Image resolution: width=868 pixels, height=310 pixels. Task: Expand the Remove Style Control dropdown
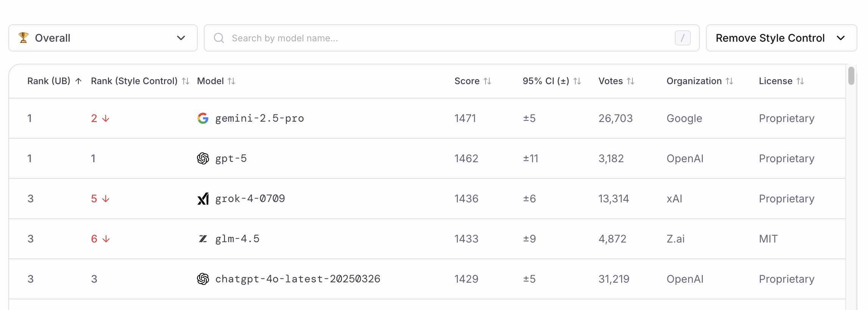[x=781, y=38]
